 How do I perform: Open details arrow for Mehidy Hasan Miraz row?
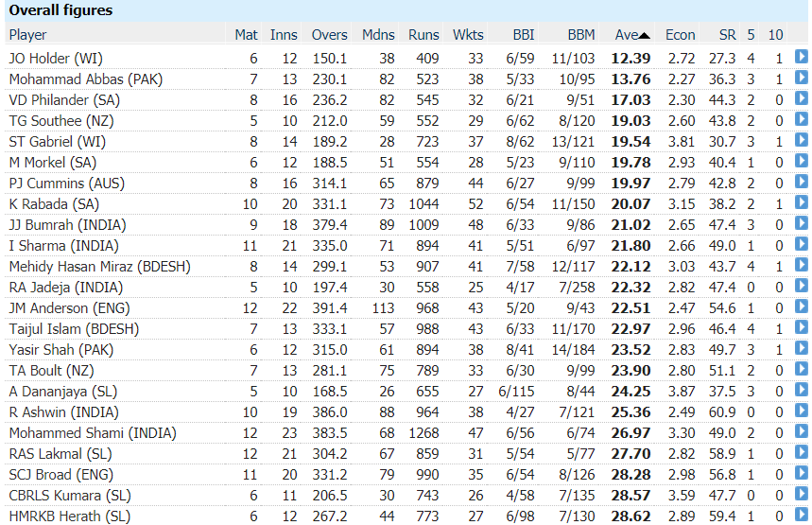pos(801,264)
